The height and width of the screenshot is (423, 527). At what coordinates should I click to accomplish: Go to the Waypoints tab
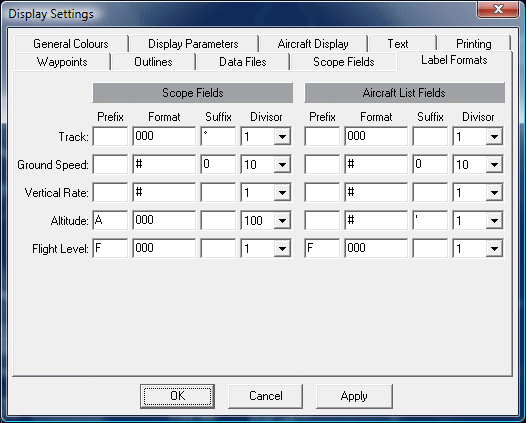coord(62,62)
